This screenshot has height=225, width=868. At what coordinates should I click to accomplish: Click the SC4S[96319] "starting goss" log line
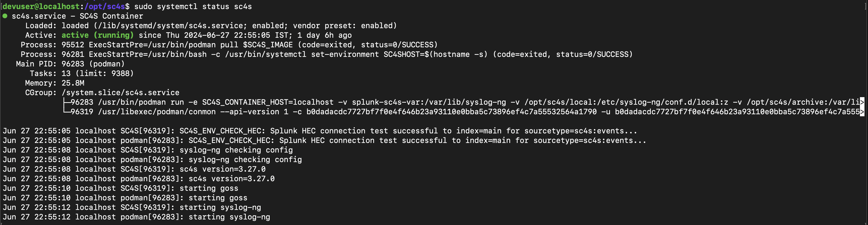120,188
